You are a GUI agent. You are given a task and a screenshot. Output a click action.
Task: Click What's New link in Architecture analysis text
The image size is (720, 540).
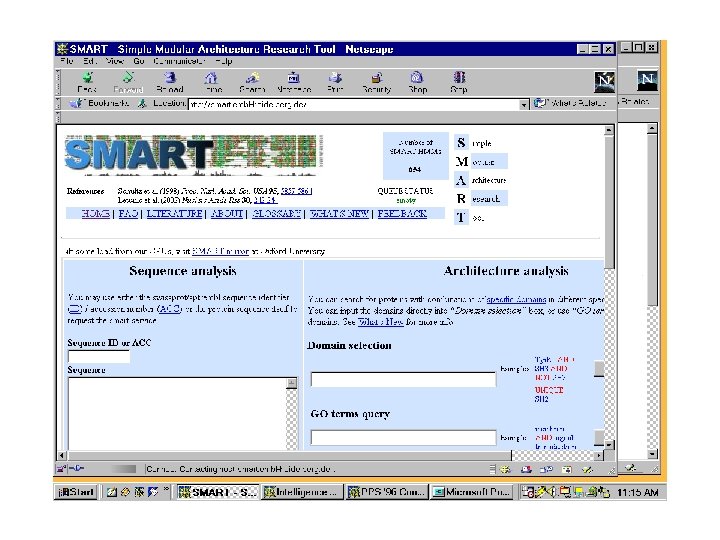pos(381,321)
